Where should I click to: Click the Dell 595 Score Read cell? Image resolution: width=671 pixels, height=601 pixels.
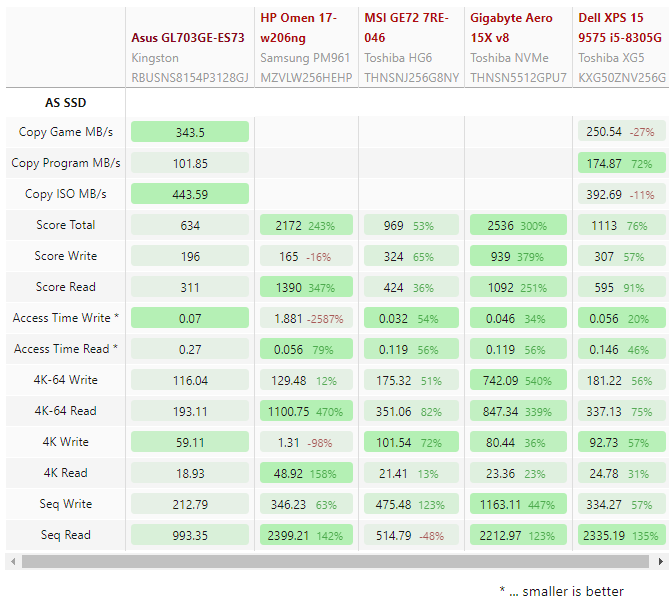tap(621, 287)
